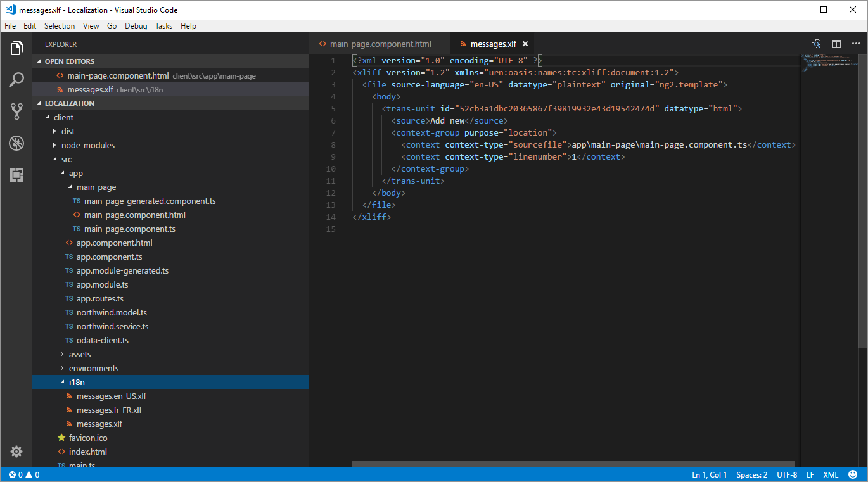
Task: Switch to main-page.component.html tab
Action: coord(380,44)
